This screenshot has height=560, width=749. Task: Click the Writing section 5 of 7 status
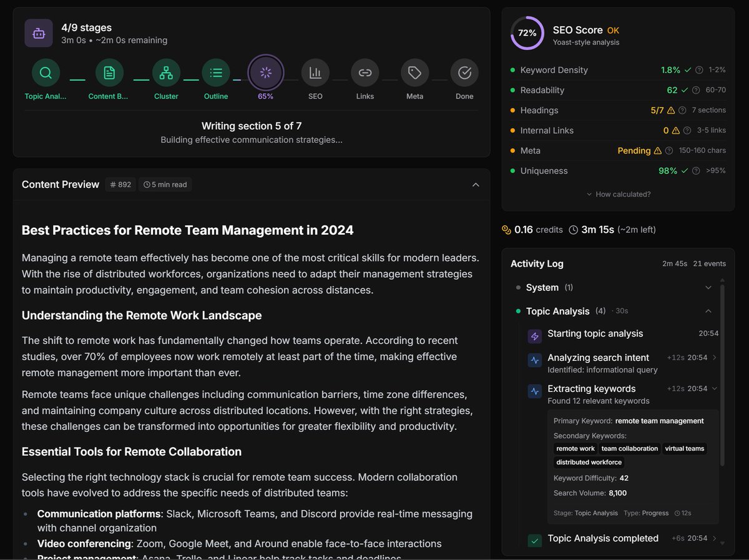click(252, 125)
